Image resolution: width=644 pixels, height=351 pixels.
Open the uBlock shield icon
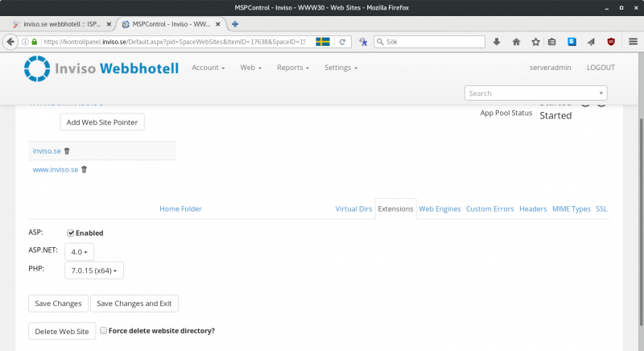(x=611, y=42)
